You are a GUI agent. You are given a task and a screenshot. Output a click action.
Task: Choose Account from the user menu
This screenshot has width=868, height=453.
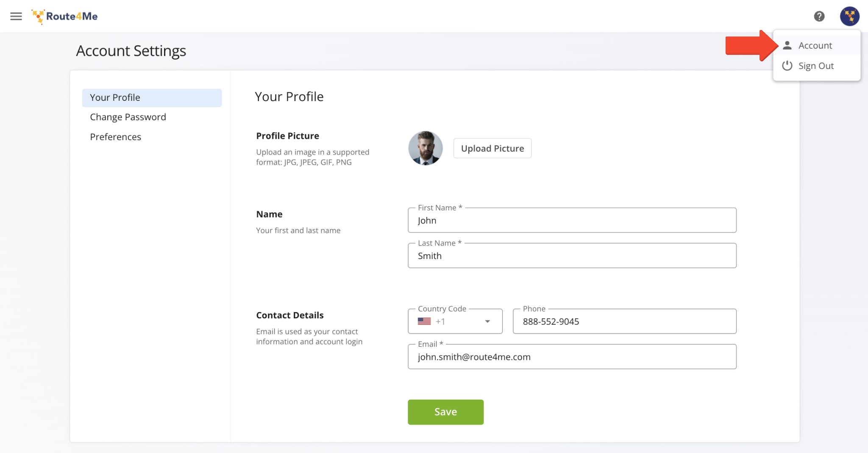815,45
